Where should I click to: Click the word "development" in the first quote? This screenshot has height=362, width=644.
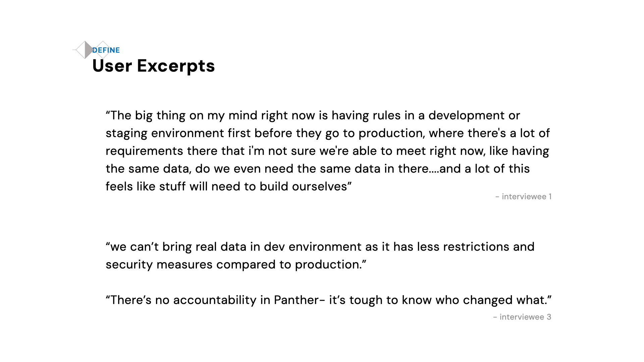(x=466, y=116)
